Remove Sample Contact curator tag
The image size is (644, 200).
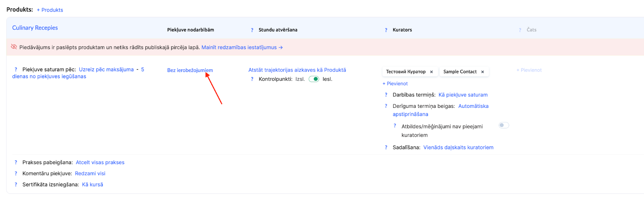pos(483,72)
